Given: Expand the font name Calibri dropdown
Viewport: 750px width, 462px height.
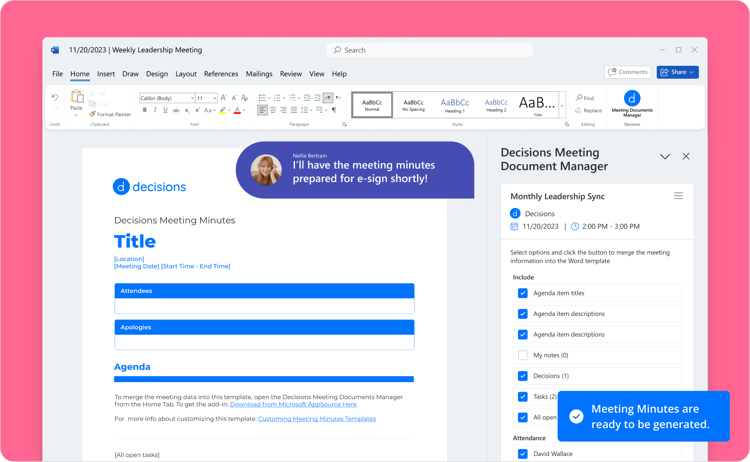Looking at the screenshot, I should click(191, 98).
